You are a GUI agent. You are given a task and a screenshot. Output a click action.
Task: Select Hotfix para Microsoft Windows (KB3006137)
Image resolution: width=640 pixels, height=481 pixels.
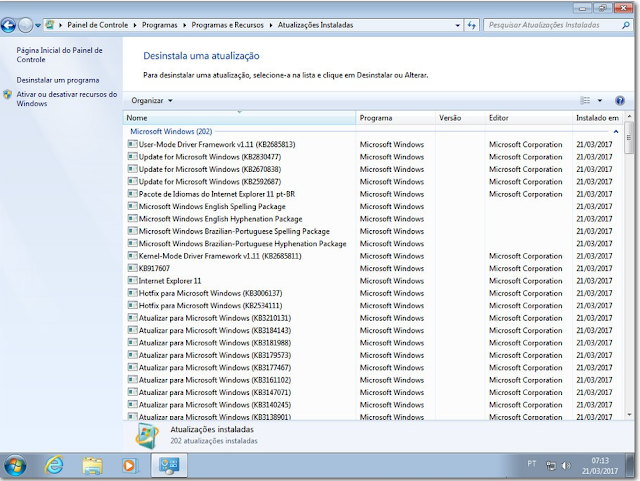tap(373, 293)
